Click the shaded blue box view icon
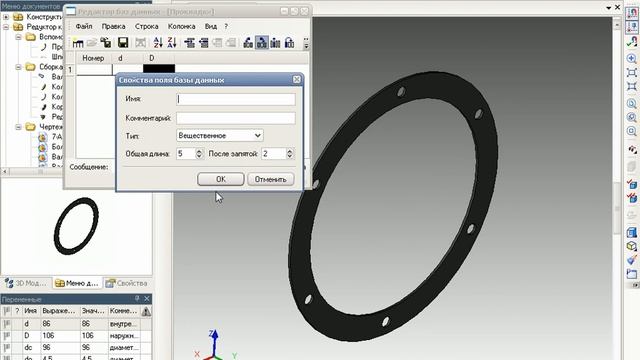Image resolution: width=640 pixels, height=360 pixels. click(x=631, y=233)
